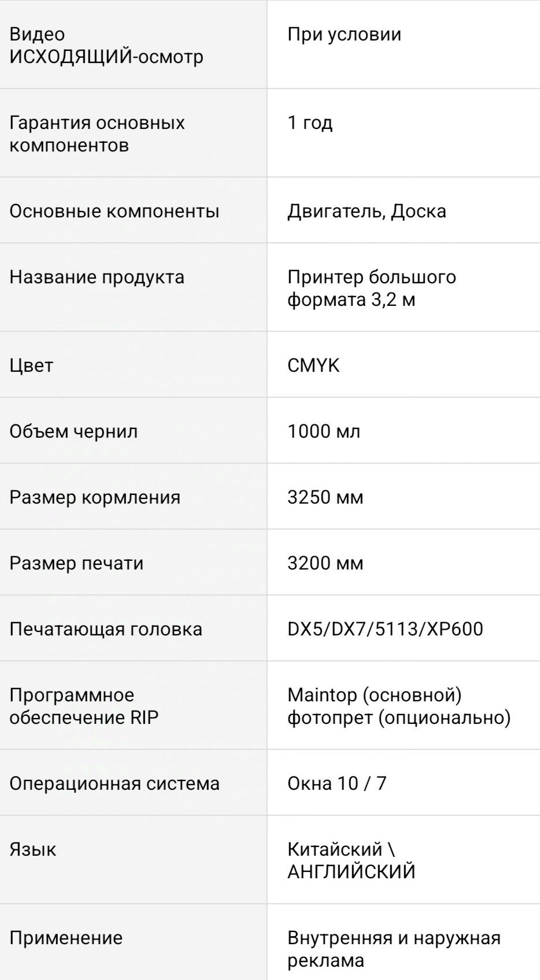Select the 'При условии' value cell

pos(344,35)
